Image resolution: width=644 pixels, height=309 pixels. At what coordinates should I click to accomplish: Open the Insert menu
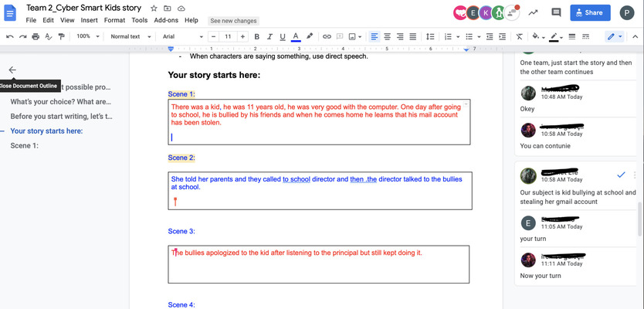click(89, 20)
